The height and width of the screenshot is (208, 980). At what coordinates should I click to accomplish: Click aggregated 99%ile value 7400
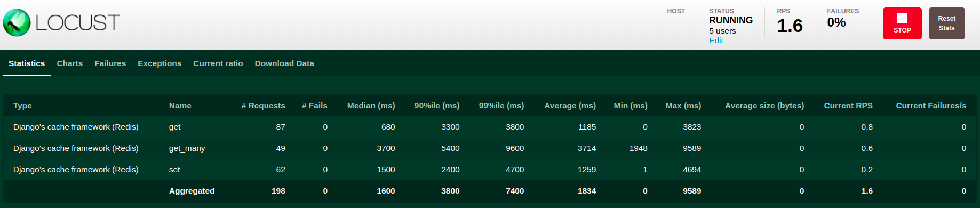[x=515, y=191]
